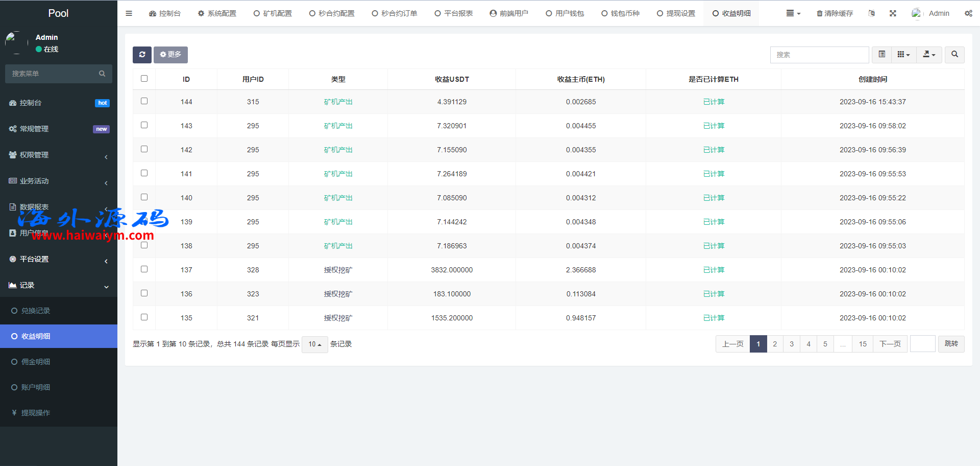The width and height of the screenshot is (980, 466).
Task: Open the top-right settings gears icon
Action: click(968, 13)
